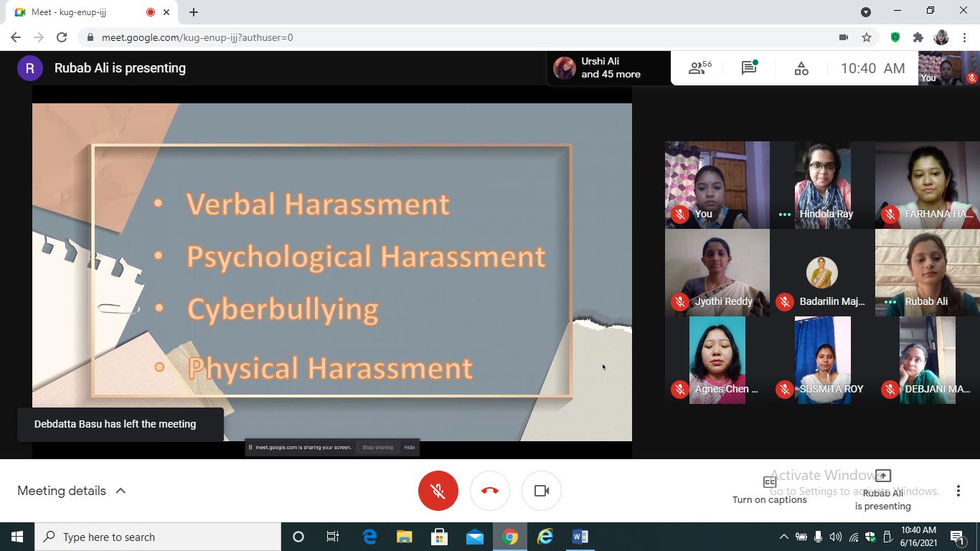The width and height of the screenshot is (980, 551).
Task: Open the meeting chat icon
Action: pos(749,68)
